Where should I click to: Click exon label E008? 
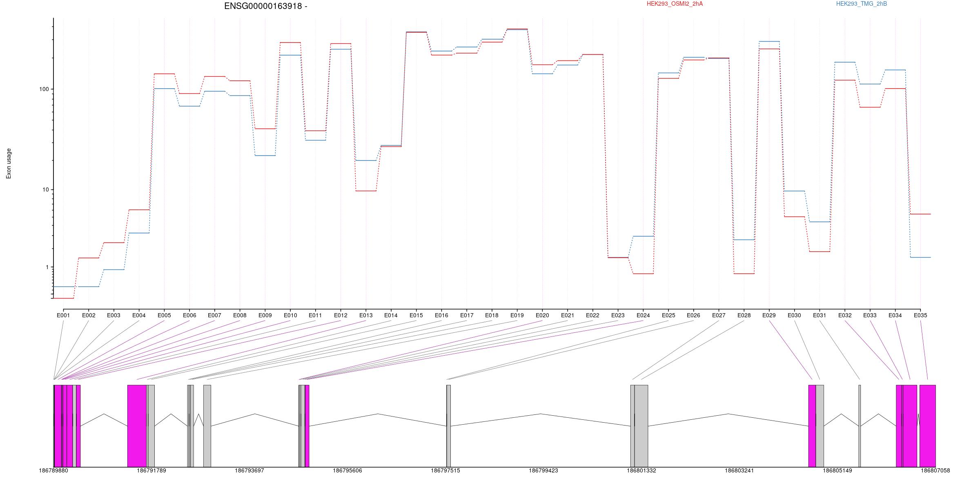click(240, 315)
